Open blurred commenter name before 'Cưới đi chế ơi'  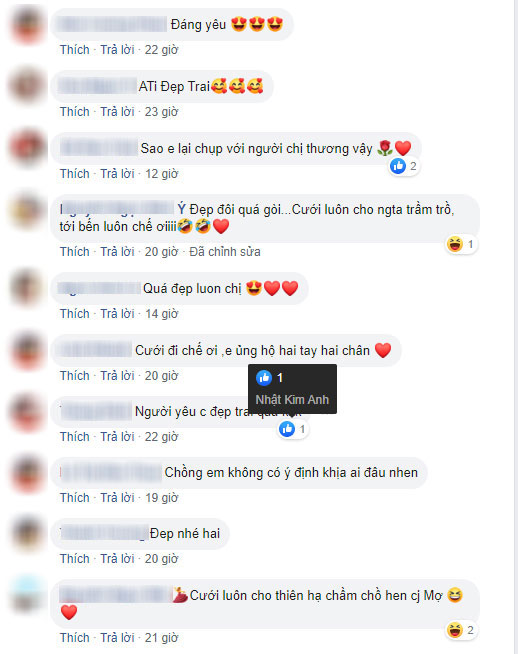96,350
